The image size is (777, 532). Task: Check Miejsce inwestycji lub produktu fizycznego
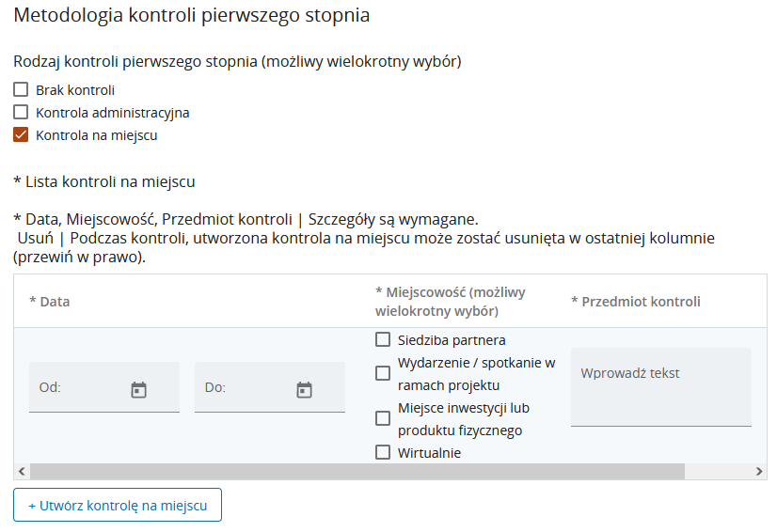coord(383,418)
